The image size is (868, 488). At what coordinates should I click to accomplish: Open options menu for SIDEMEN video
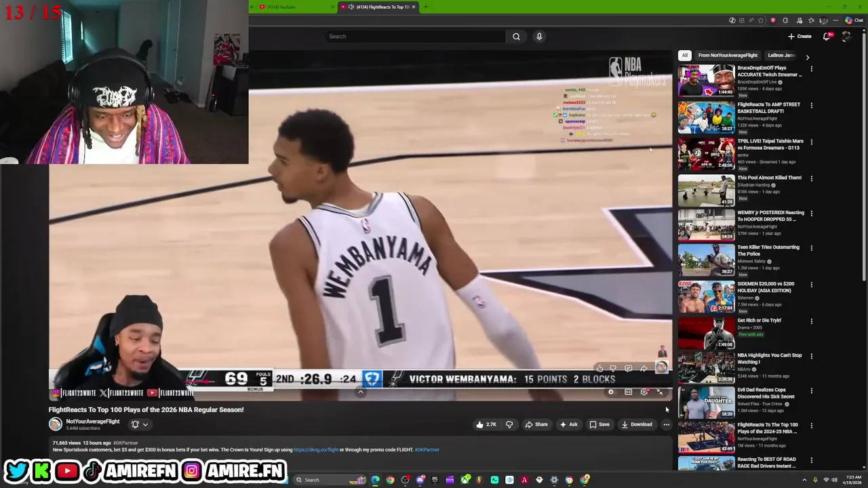(811, 285)
